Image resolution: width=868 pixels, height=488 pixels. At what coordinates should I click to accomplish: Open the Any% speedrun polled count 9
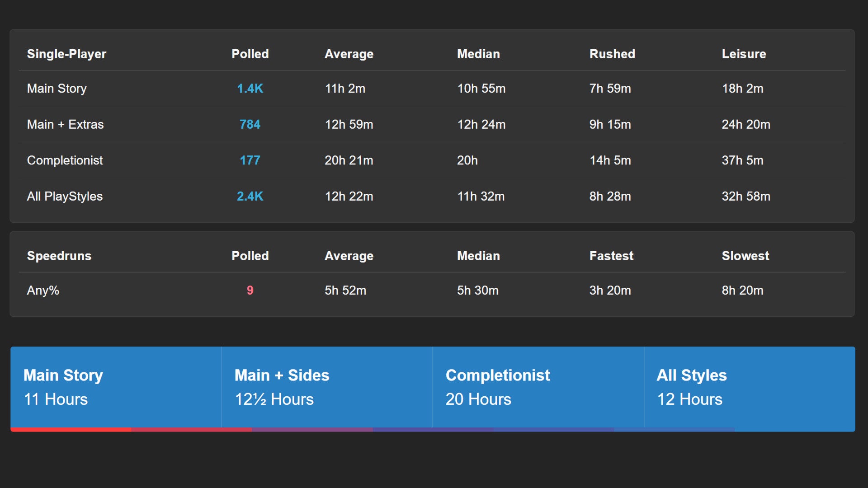[x=250, y=290]
